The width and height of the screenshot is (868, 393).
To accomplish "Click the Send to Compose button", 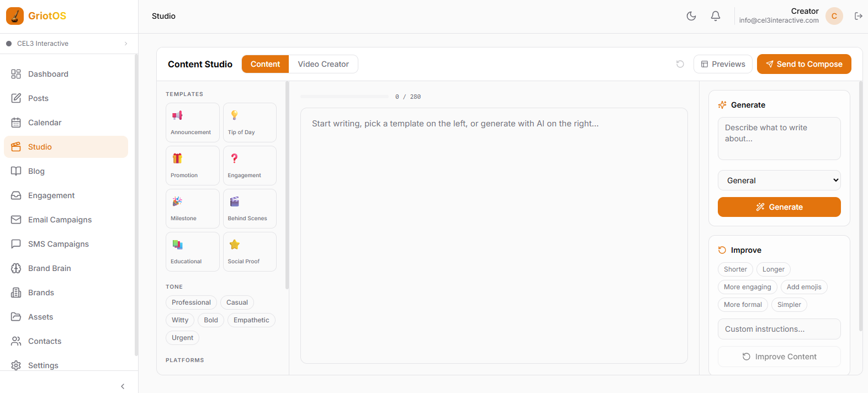I will click(x=803, y=64).
